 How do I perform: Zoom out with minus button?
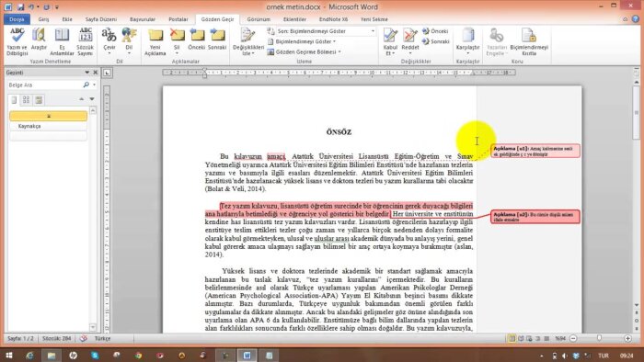pos(573,339)
